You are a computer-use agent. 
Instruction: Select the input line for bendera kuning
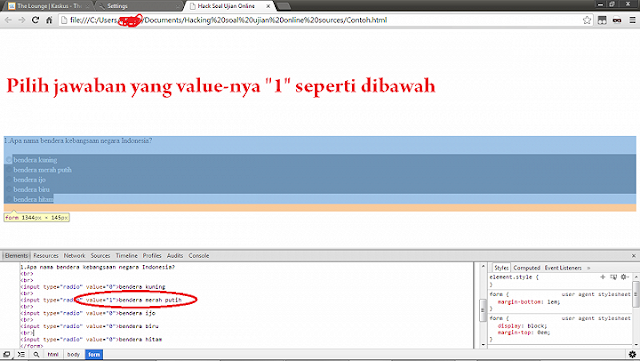tap(93, 287)
